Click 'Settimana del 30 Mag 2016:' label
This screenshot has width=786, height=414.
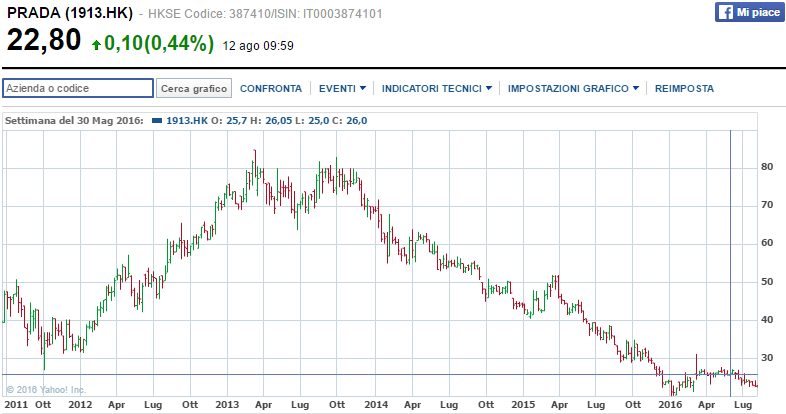pyautogui.click(x=74, y=120)
